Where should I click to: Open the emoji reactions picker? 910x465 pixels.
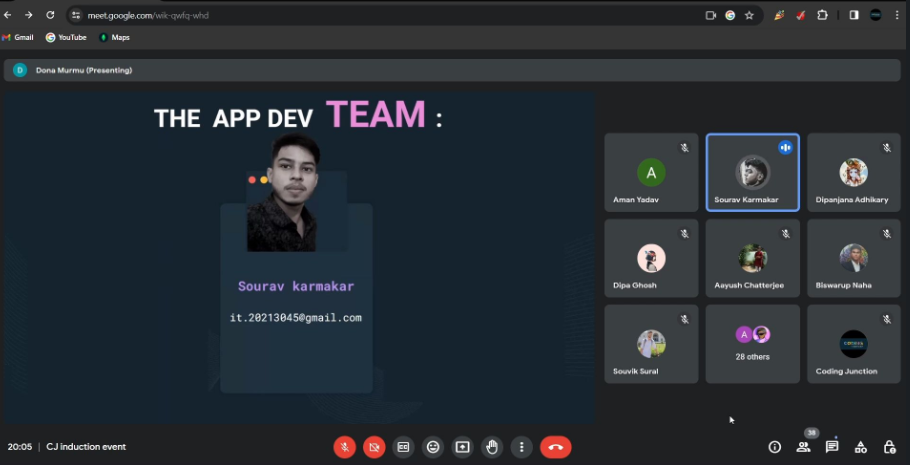point(432,447)
